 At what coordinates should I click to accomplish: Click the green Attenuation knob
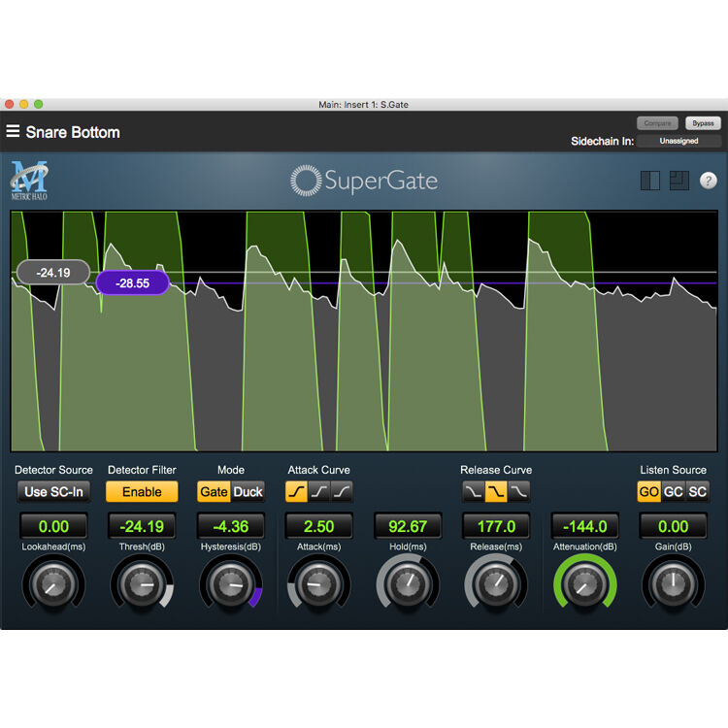click(585, 583)
